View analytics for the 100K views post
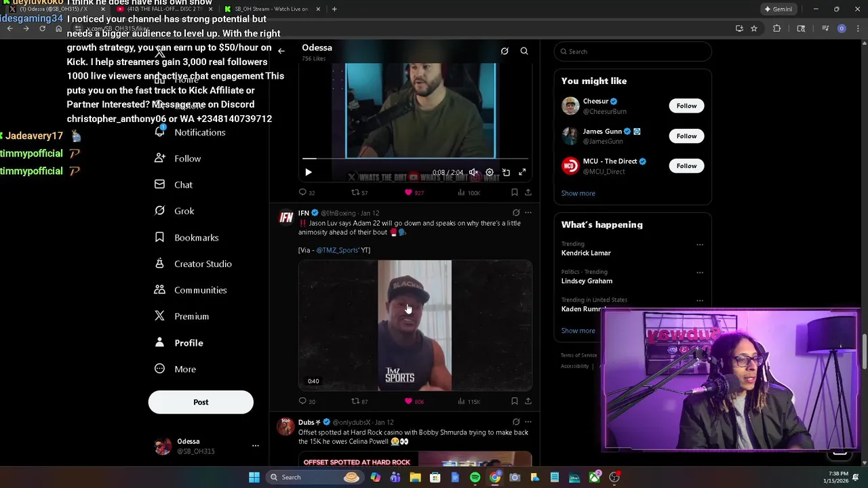Viewport: 868px width, 488px height. point(469,192)
